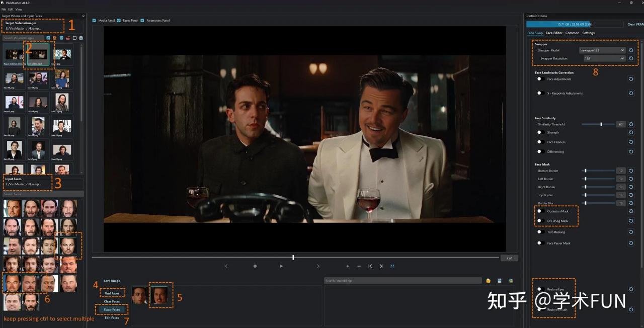Image resolution: width=644 pixels, height=328 pixels.
Task: Click the Clear VRAM button
Action: pos(635,24)
